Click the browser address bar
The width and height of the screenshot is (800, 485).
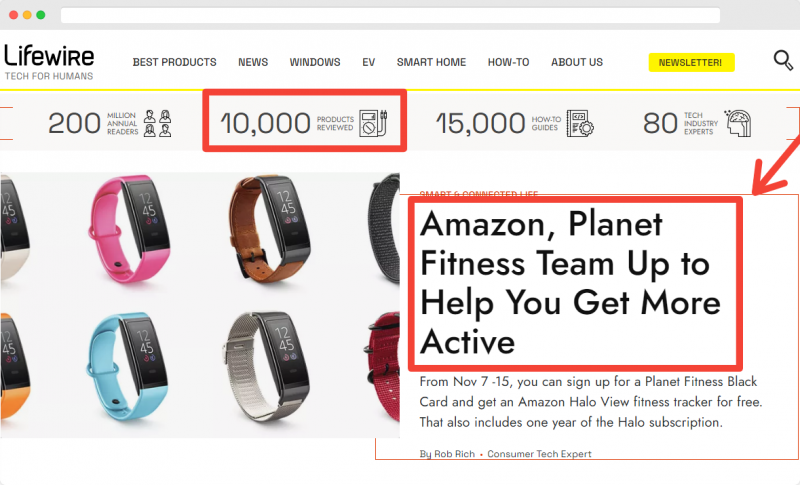390,15
